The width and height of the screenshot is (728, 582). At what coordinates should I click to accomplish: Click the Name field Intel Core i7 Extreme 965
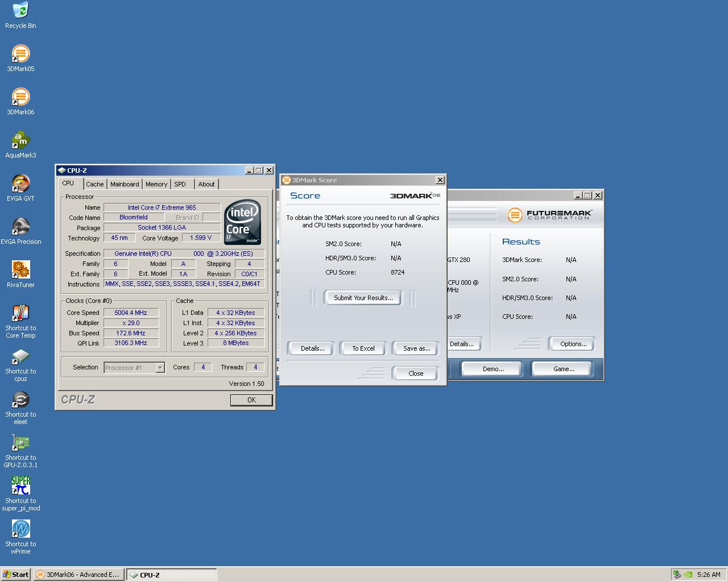point(162,207)
